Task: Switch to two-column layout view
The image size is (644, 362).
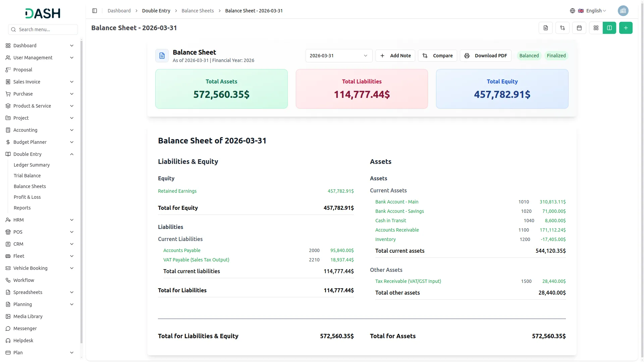Action: tap(609, 28)
